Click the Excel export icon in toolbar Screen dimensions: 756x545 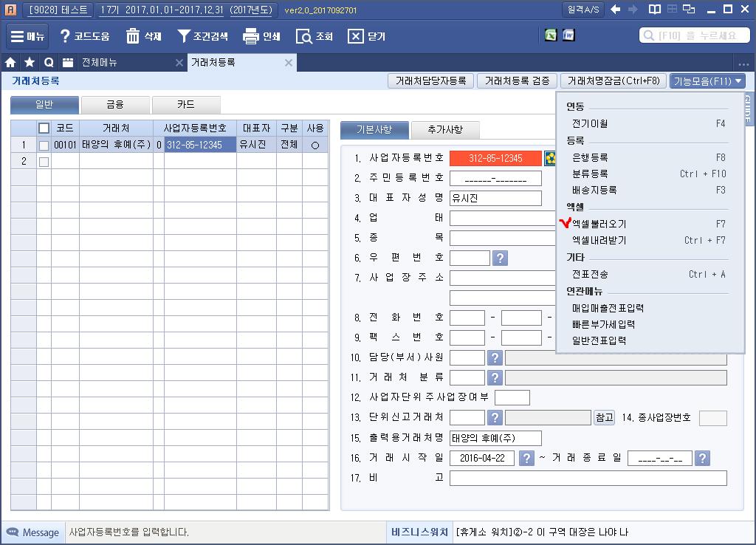point(551,35)
